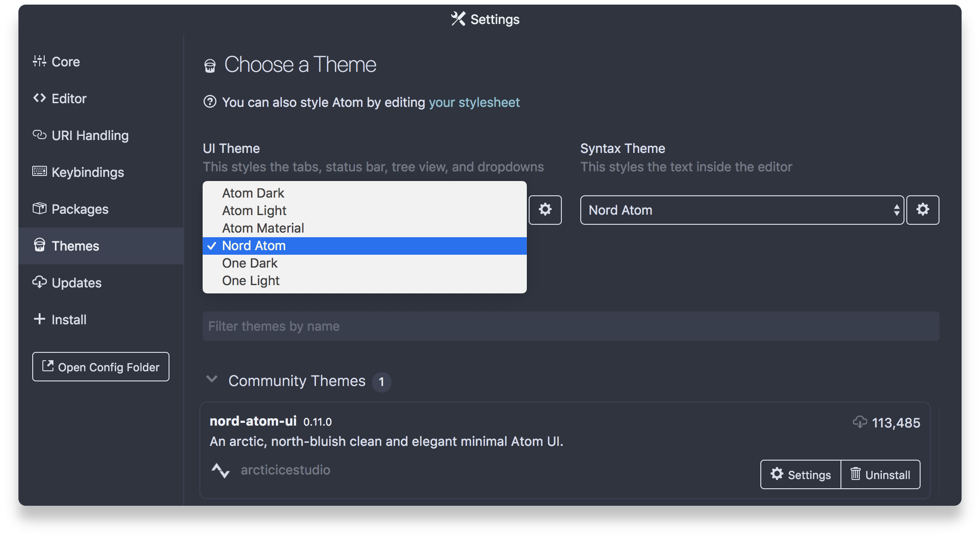The image size is (980, 538).
Task: Collapse the Community Themes section
Action: coord(212,380)
